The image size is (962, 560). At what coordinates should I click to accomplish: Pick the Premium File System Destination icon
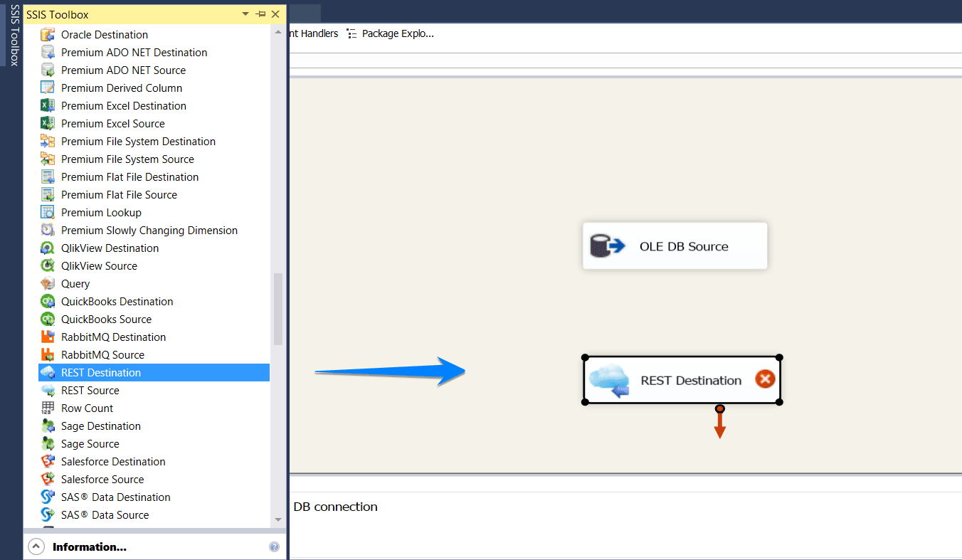48,141
